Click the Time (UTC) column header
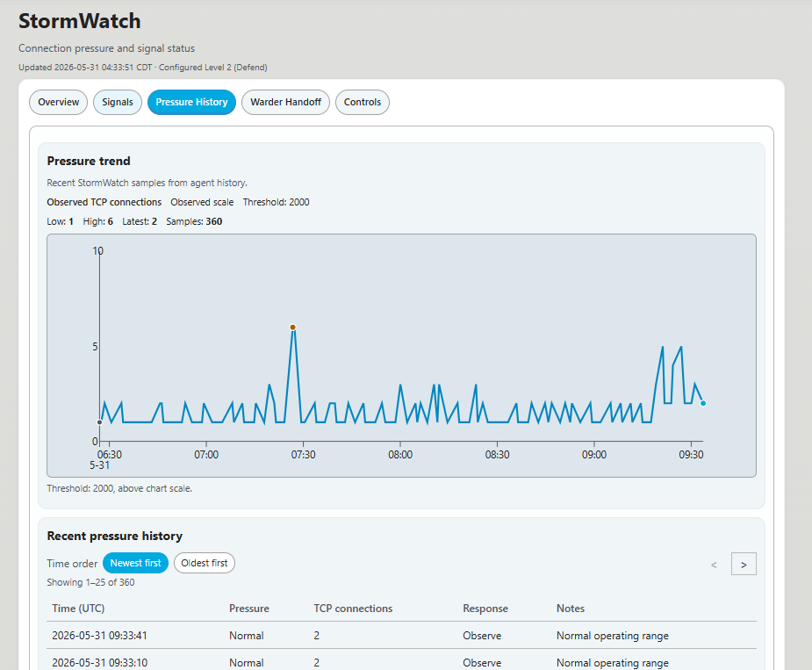 pos(78,609)
